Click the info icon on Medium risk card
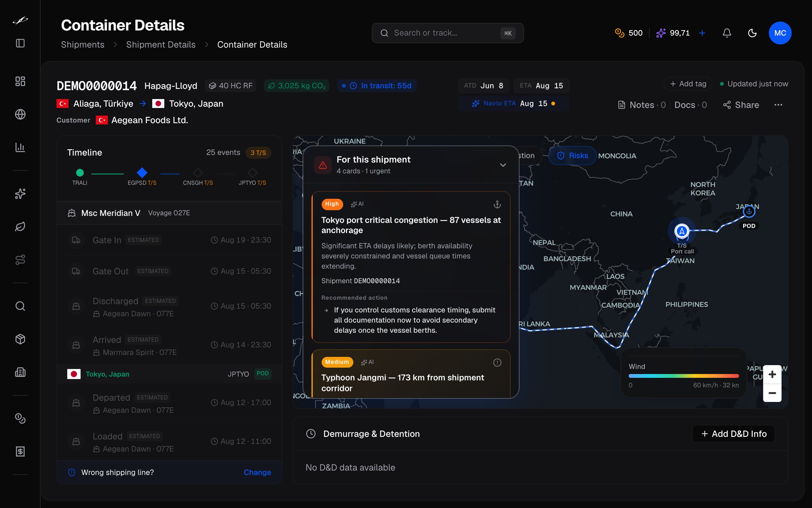The height and width of the screenshot is (508, 812). coord(497,363)
